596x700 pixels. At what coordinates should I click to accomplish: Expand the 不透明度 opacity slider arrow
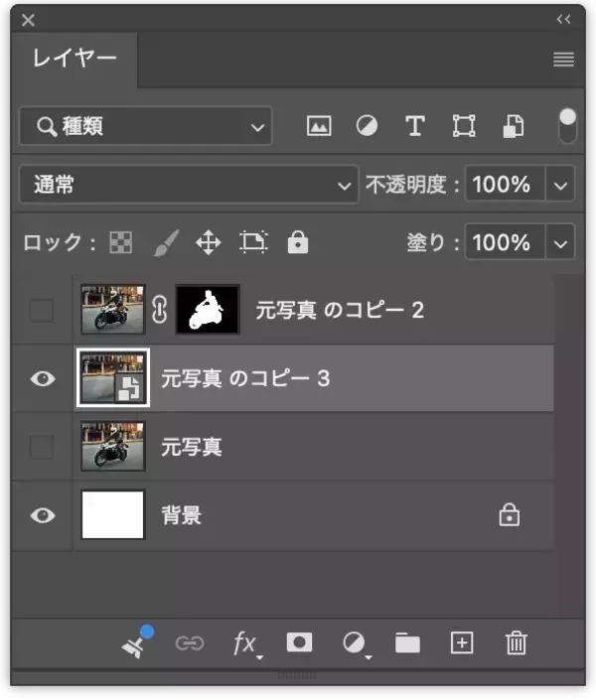(560, 185)
